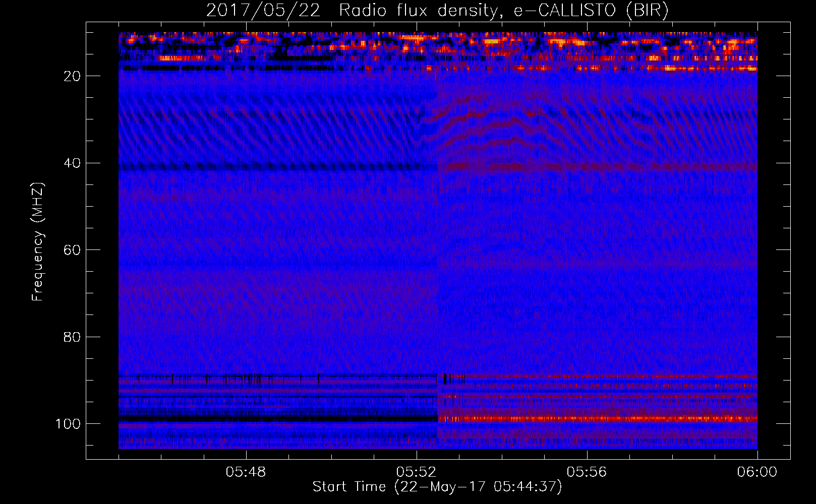Click the bright red band near 100 MHz

tap(597, 418)
